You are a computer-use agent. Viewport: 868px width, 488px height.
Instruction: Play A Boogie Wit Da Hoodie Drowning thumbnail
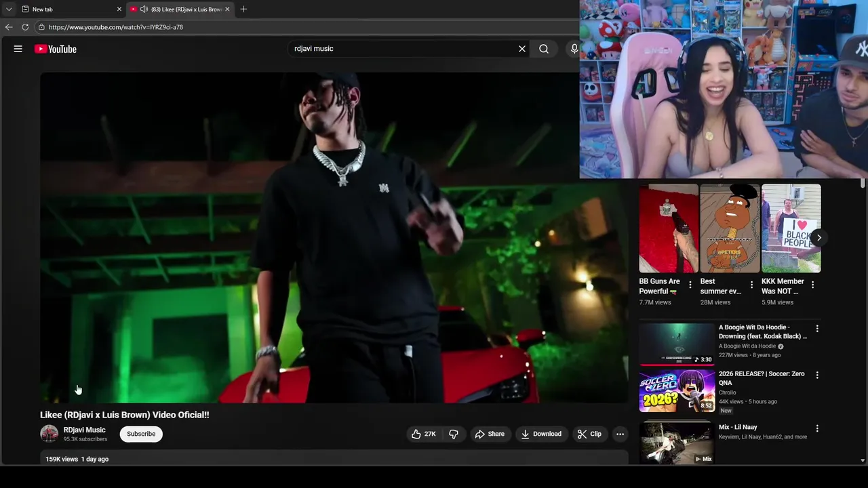click(x=677, y=344)
